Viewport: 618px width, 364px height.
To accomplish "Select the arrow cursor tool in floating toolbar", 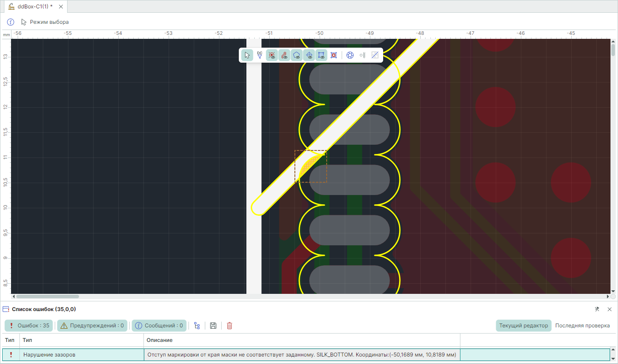I will tap(247, 55).
